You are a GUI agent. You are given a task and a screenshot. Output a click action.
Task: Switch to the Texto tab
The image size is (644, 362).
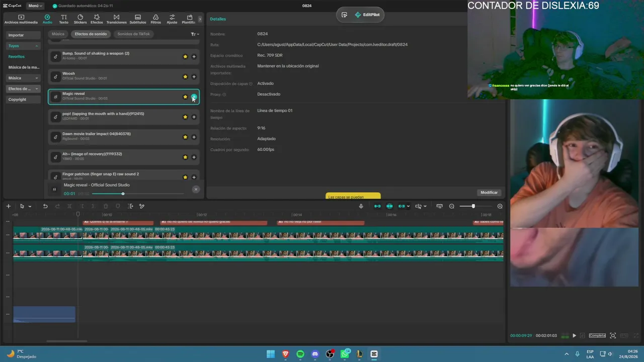pos(63,19)
